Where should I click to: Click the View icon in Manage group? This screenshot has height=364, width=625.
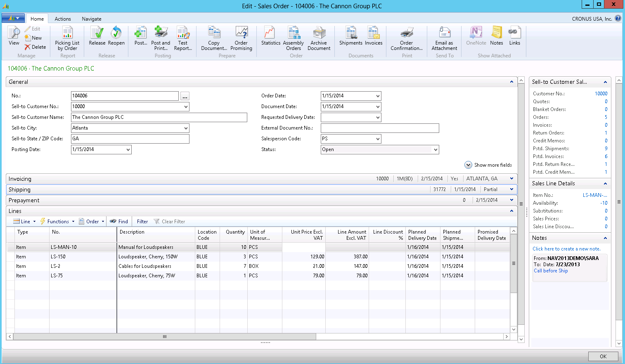[14, 36]
